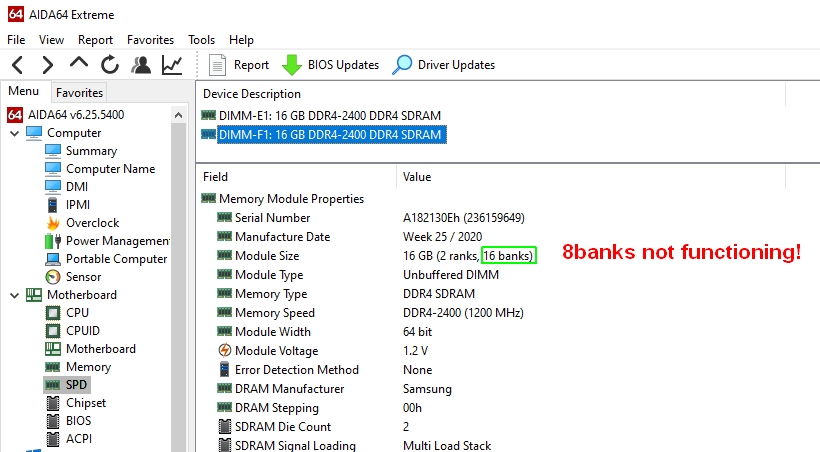Select the Memory tree entry
Image resolution: width=820 pixels, height=452 pixels.
(88, 367)
